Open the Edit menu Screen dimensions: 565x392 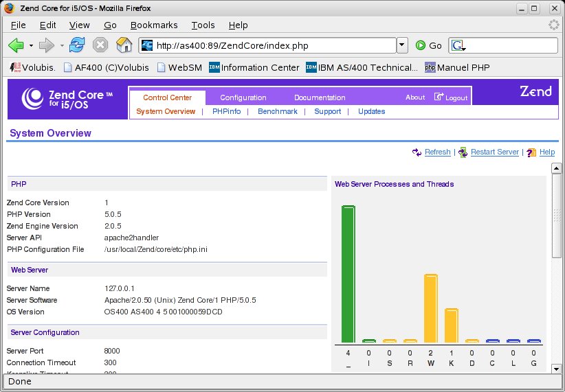pyautogui.click(x=48, y=25)
